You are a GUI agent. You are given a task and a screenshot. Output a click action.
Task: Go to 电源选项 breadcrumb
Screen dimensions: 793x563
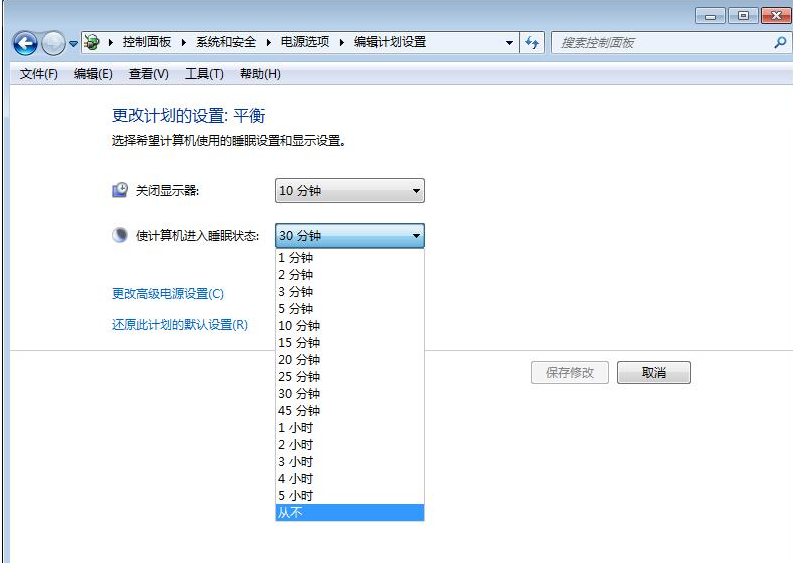305,42
